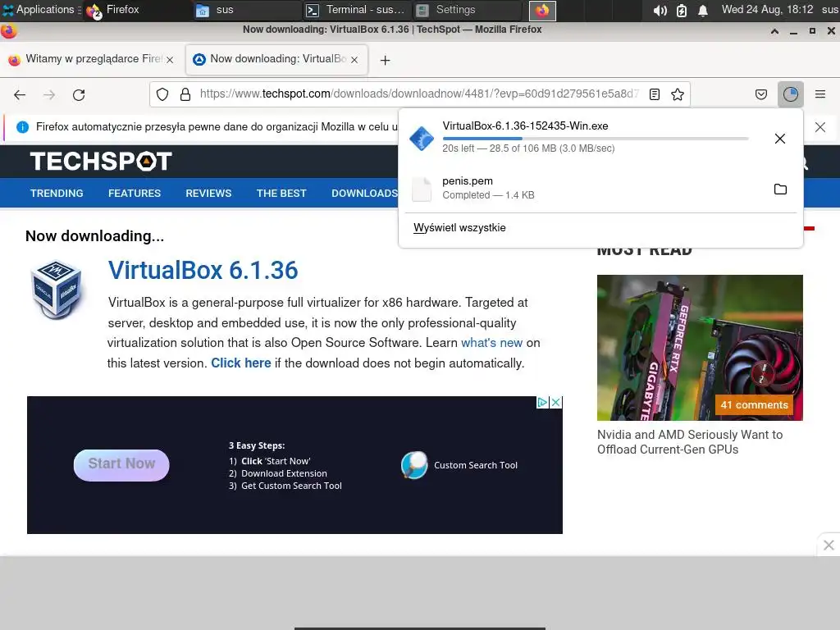This screenshot has height=630, width=840.
Task: Save page to Pocket icon
Action: [761, 95]
